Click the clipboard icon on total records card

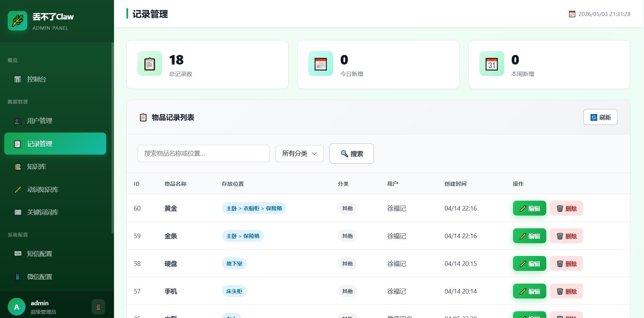150,63
